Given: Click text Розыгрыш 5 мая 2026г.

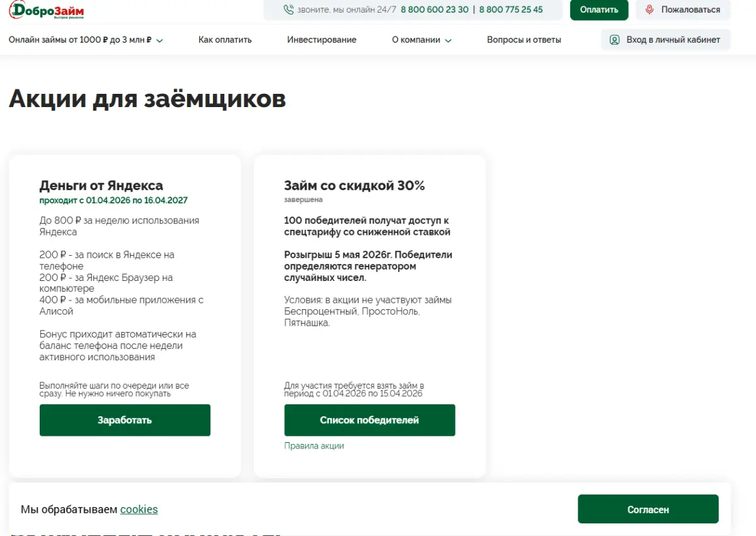Looking at the screenshot, I should [x=368, y=266].
